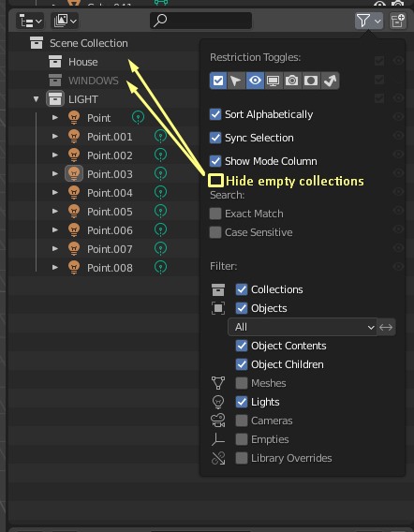Viewport: 414px width, 532px height.
Task: Click the new collection icon
Action: [398, 21]
